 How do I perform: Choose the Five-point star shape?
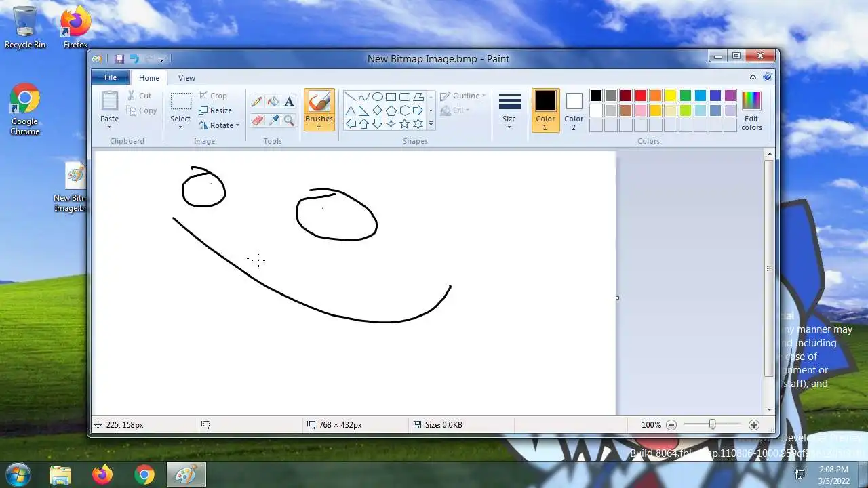coord(405,124)
